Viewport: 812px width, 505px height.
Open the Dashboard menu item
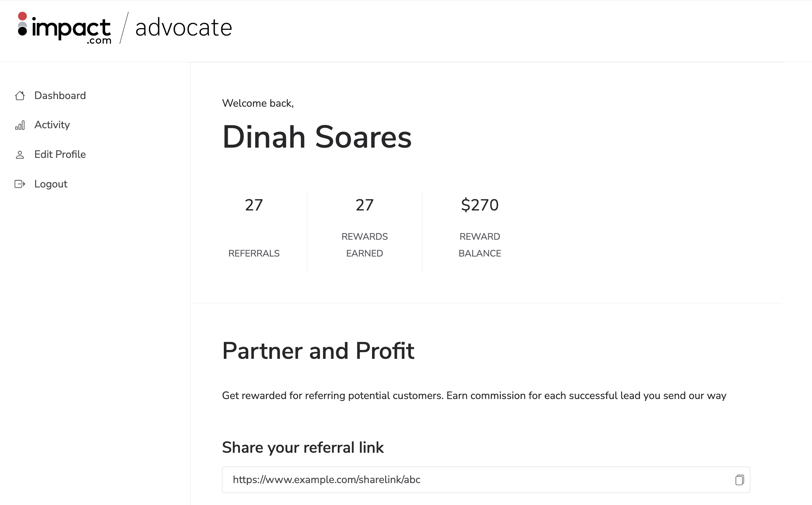click(60, 96)
